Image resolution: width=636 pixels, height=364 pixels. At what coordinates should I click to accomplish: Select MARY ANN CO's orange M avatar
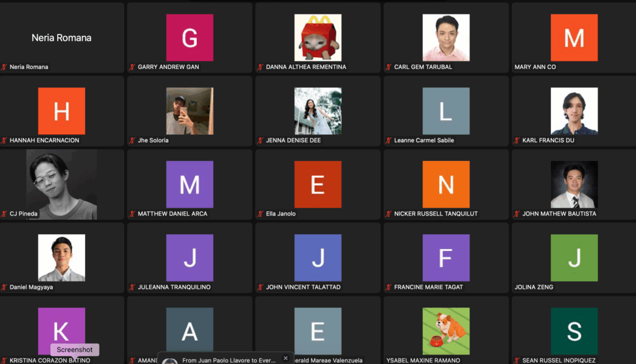574,37
